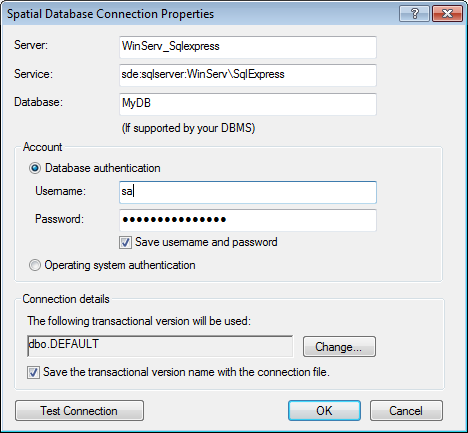468x433 pixels.
Task: Close the Spatial Database Connection Properties dialog
Action: 447,14
